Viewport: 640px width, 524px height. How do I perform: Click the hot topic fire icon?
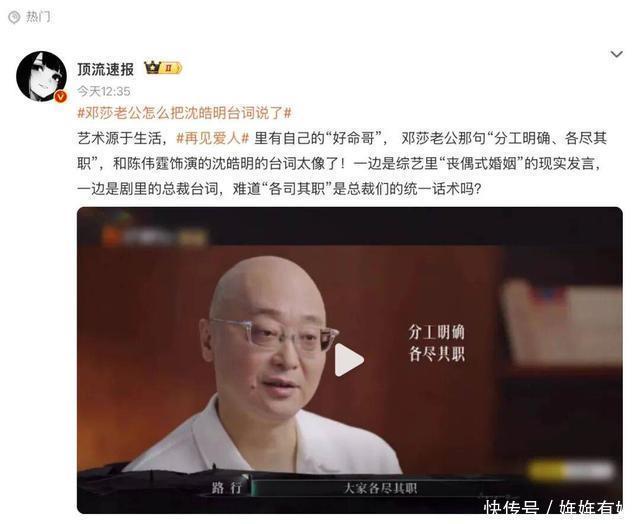pyautogui.click(x=14, y=17)
